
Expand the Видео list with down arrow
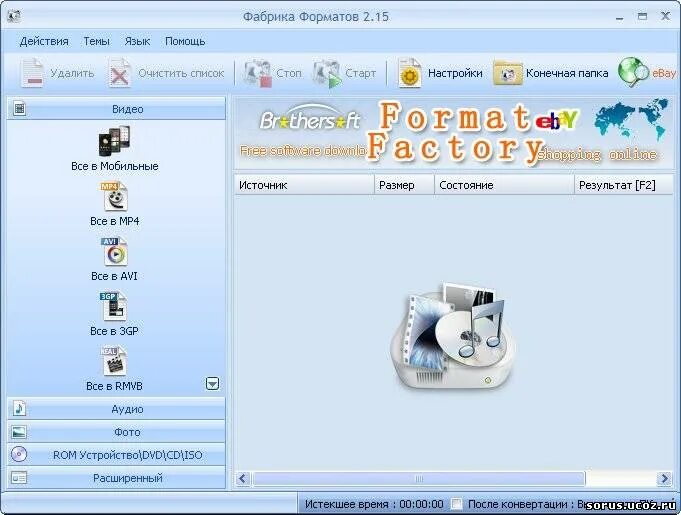click(212, 384)
